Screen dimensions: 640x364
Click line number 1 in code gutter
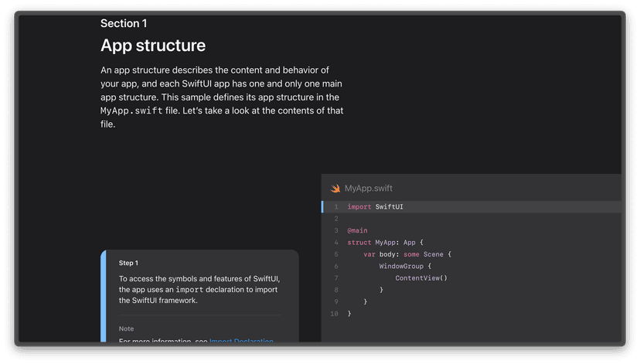(x=335, y=207)
